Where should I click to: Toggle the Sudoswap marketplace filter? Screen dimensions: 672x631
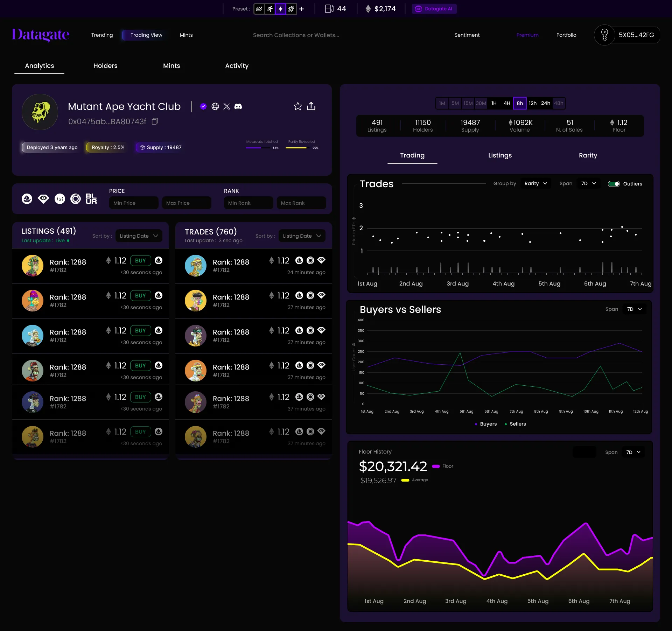pyautogui.click(x=60, y=199)
